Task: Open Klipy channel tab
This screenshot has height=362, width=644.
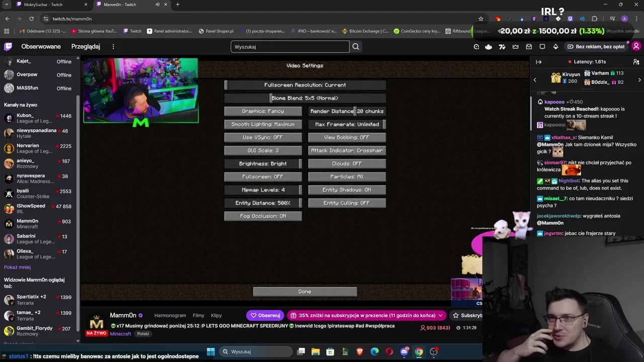Action: [x=216, y=315]
